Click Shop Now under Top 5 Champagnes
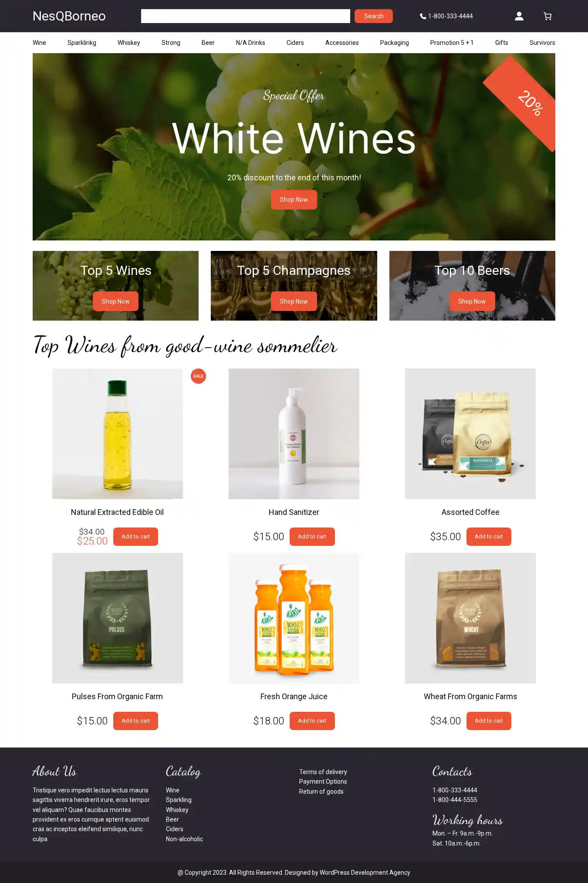The image size is (588, 883). click(294, 301)
